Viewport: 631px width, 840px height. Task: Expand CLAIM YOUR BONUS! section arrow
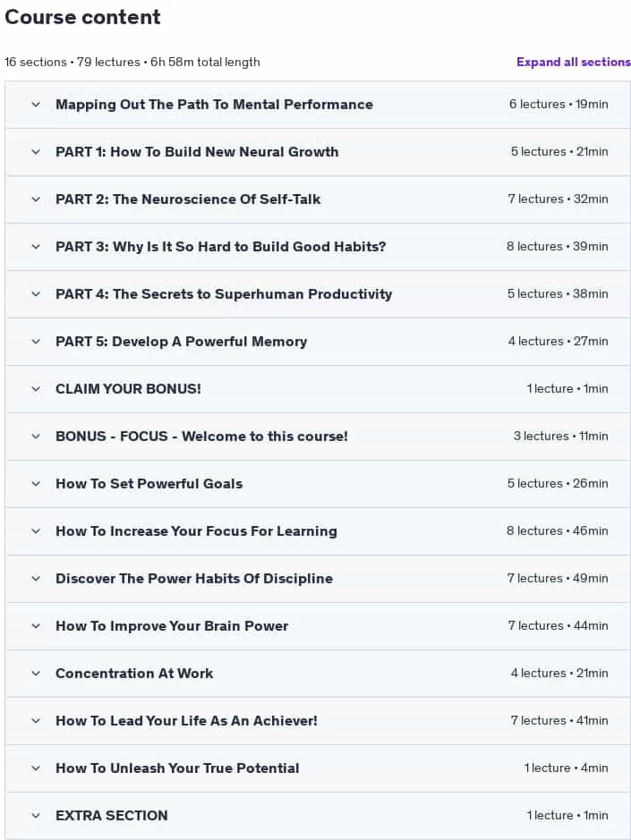tap(36, 389)
